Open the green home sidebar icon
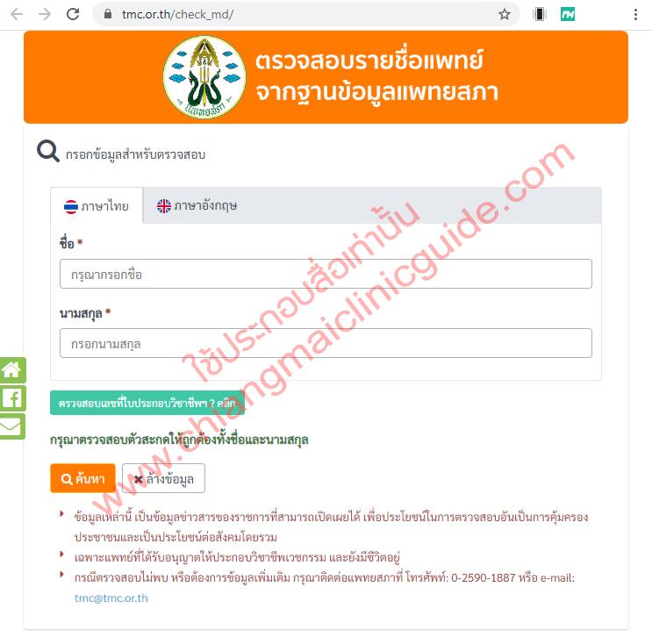Screen dimensions: 652x644 point(12,370)
